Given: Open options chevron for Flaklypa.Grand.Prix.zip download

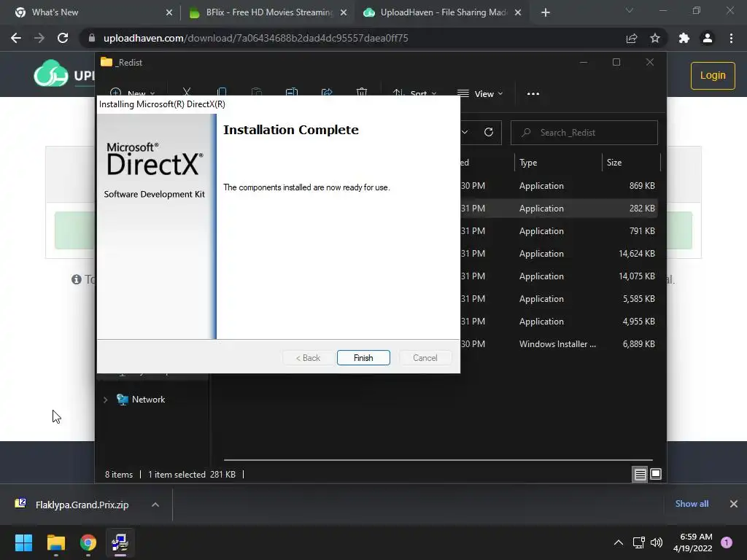Looking at the screenshot, I should (x=155, y=505).
